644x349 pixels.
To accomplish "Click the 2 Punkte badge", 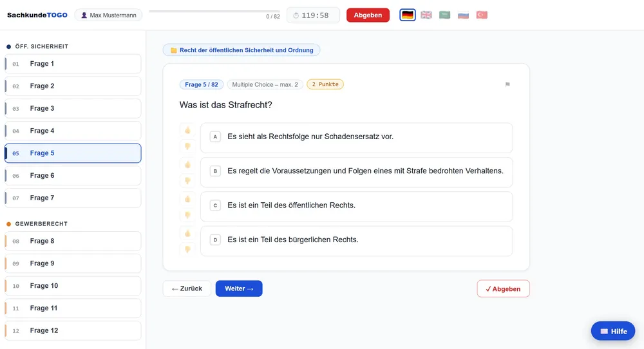I will [x=325, y=84].
